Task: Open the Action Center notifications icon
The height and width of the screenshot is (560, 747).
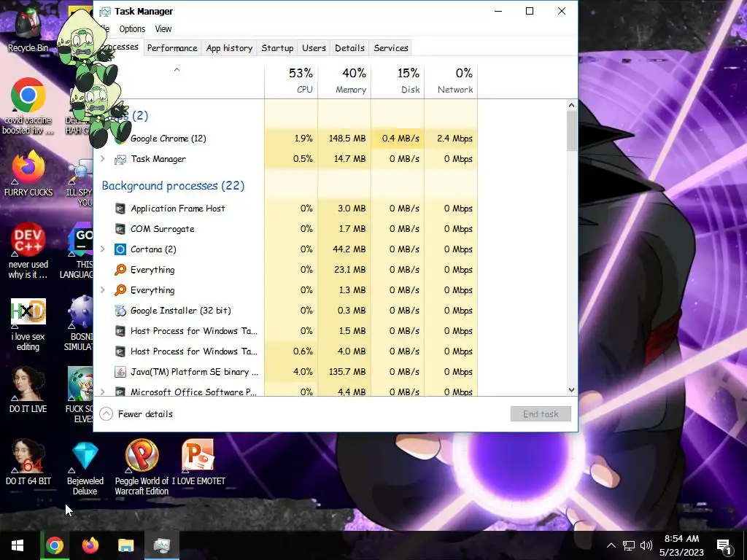Action: pos(724,545)
